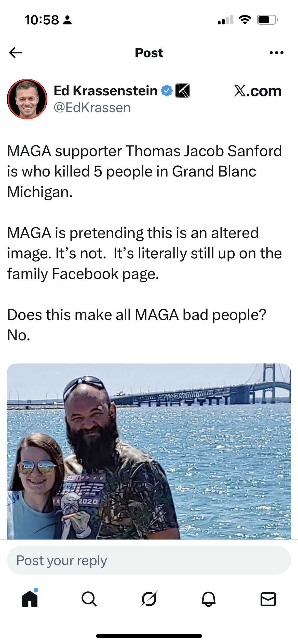The width and height of the screenshot is (298, 644).
Task: Tap the X.com label
Action: pyautogui.click(x=258, y=91)
